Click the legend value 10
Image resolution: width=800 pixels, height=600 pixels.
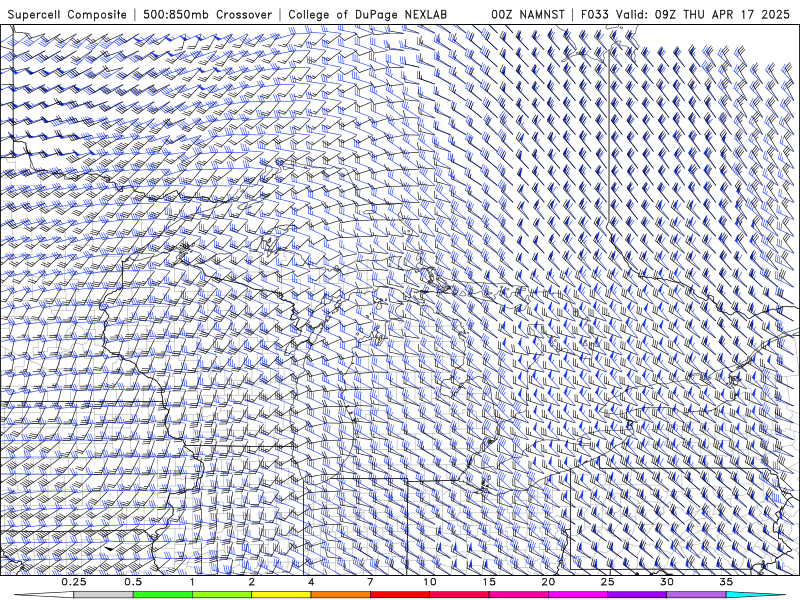click(430, 582)
